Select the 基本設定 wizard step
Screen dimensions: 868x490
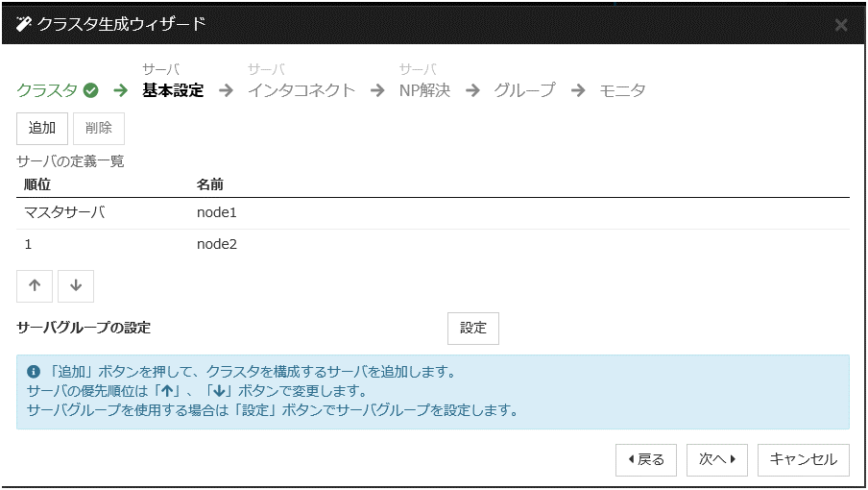(173, 91)
